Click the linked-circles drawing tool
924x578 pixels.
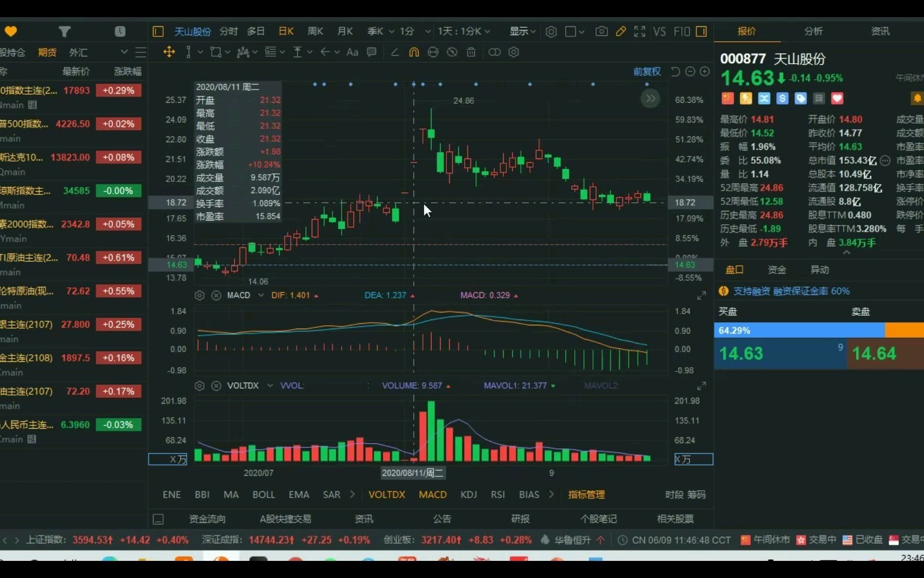coord(495,52)
